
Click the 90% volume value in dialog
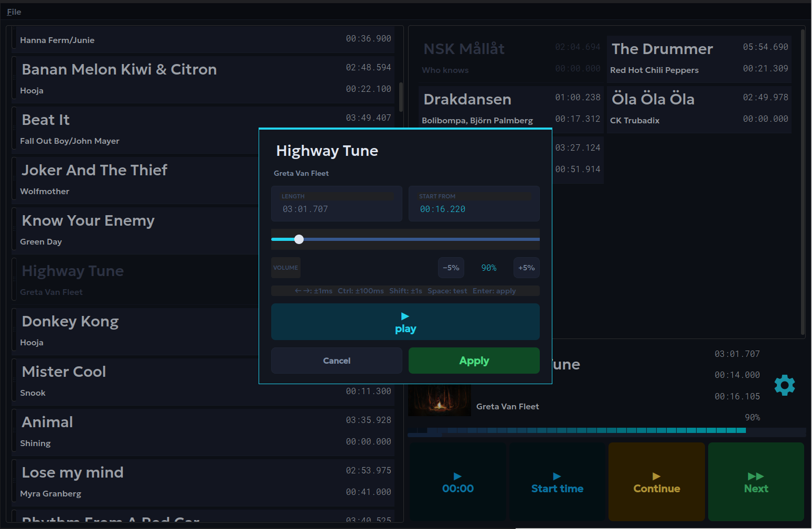489,268
